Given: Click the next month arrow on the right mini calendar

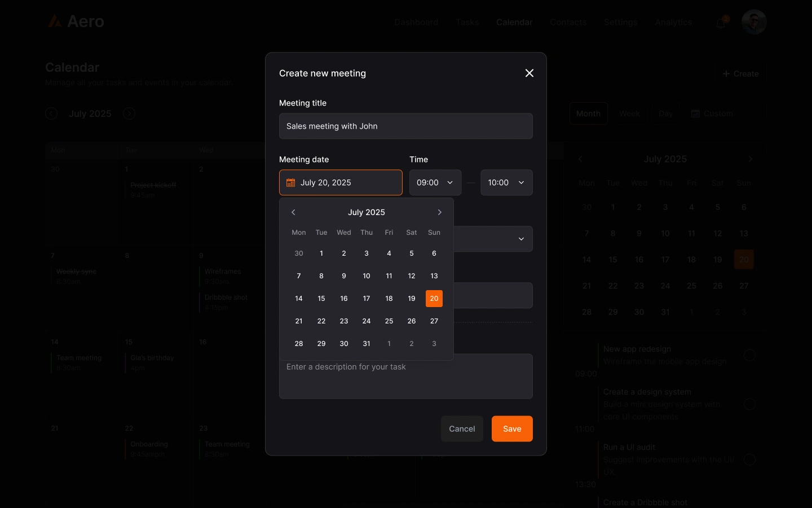Looking at the screenshot, I should 751,159.
